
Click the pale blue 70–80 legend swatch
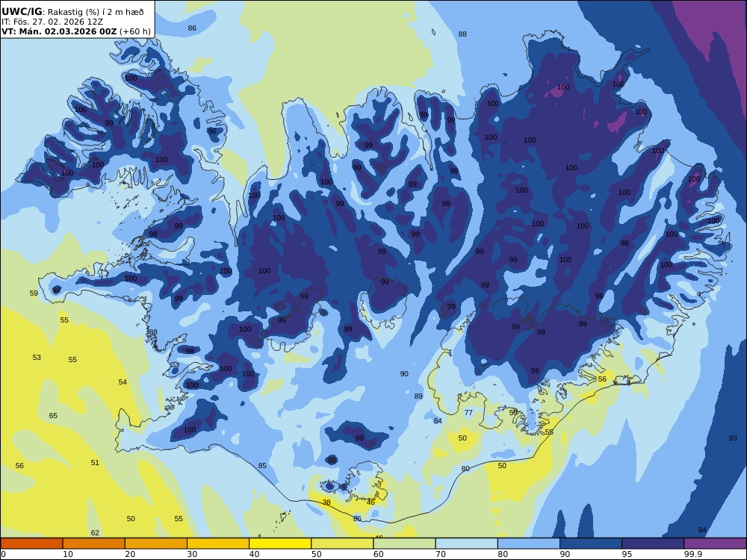pos(466,544)
